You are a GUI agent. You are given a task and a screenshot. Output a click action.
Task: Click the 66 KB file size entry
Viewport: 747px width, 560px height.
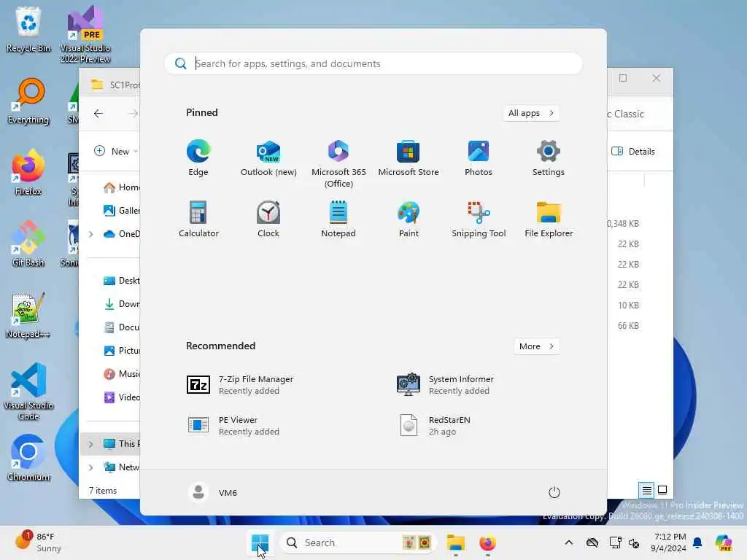[628, 326]
